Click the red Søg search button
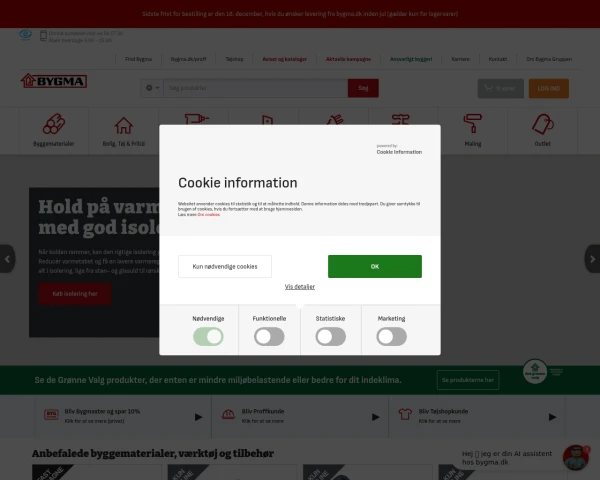The image size is (600, 480). pyautogui.click(x=363, y=88)
